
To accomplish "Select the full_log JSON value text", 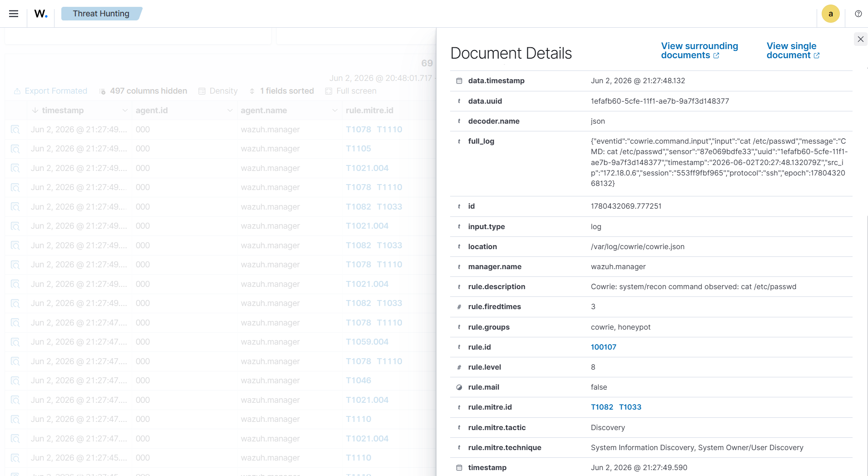I will 719,162.
